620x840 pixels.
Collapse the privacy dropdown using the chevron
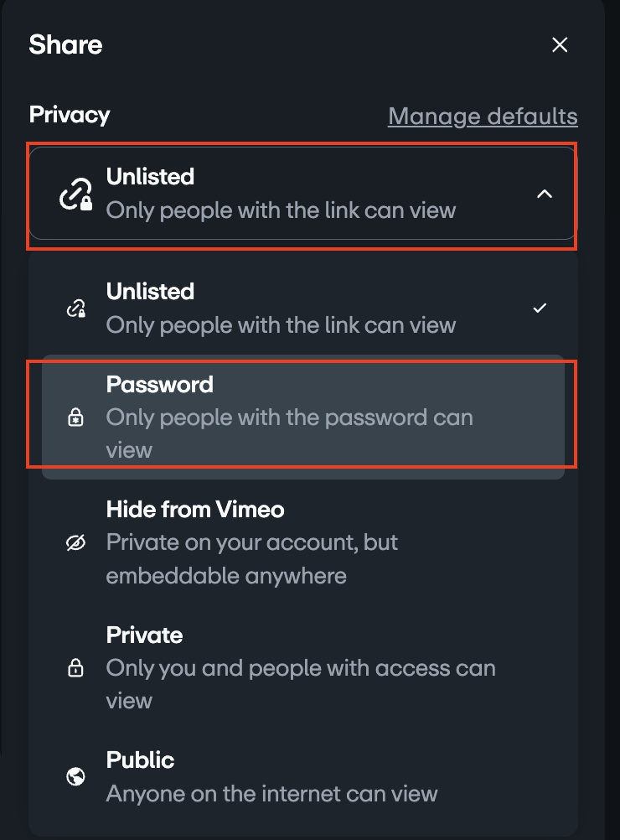click(545, 193)
